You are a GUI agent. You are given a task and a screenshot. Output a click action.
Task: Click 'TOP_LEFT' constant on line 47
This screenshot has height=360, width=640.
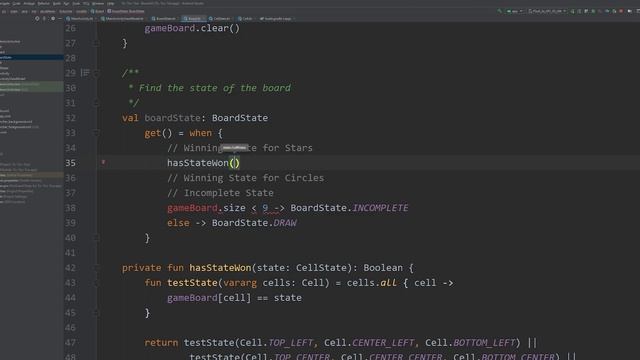click(x=290, y=343)
